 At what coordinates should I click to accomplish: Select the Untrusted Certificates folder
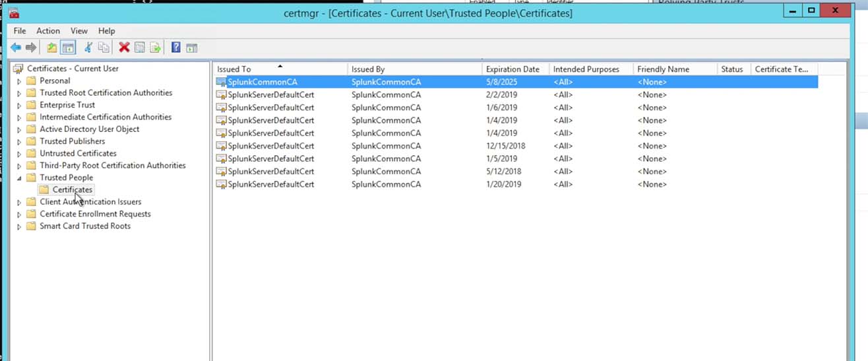(x=78, y=153)
